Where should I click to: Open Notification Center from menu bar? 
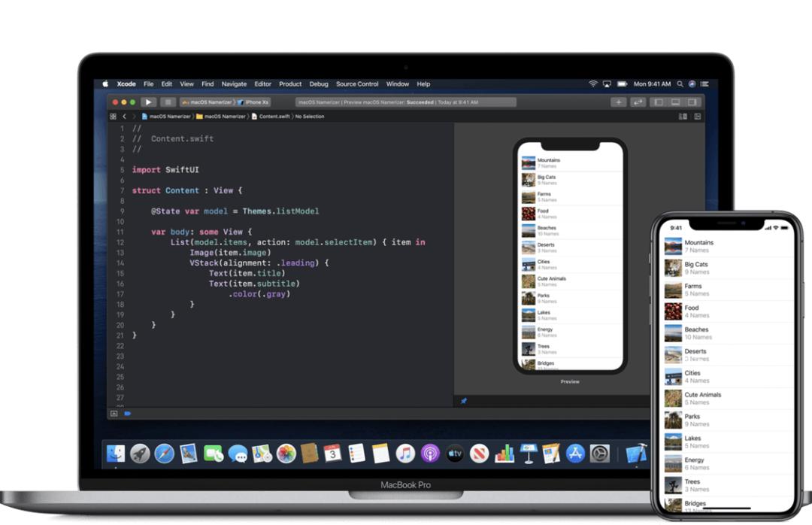click(704, 84)
